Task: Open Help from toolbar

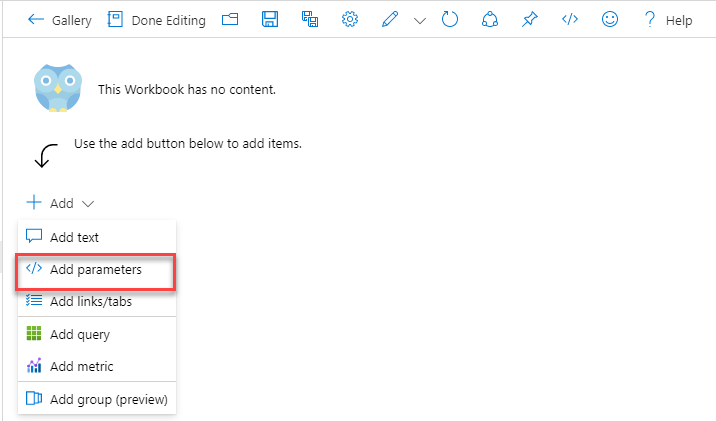Action: (x=669, y=20)
